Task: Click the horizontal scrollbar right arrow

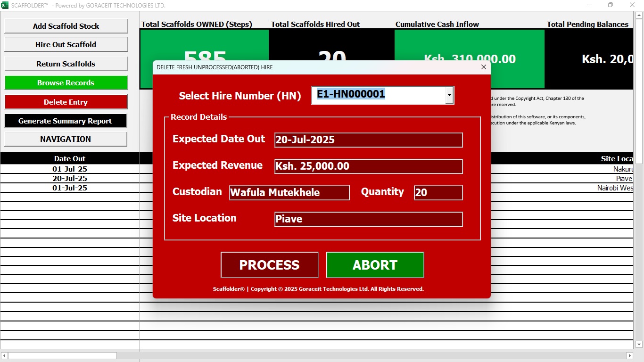Action: (629, 355)
